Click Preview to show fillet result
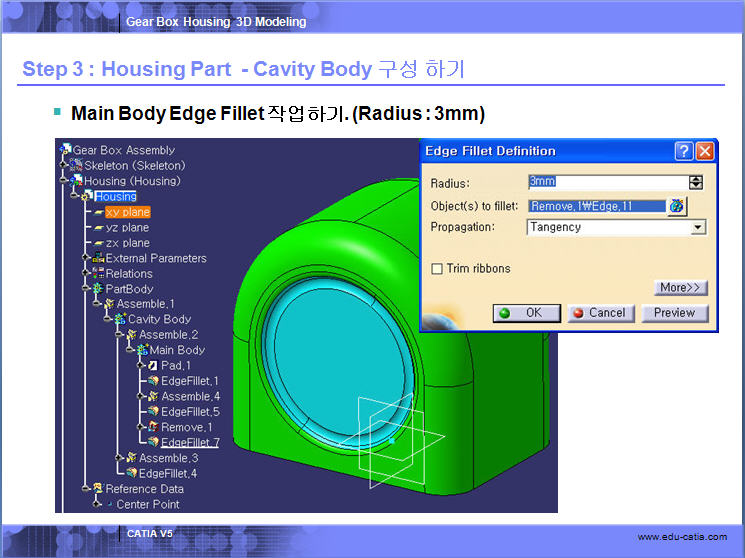745x558 pixels. pyautogui.click(x=674, y=313)
